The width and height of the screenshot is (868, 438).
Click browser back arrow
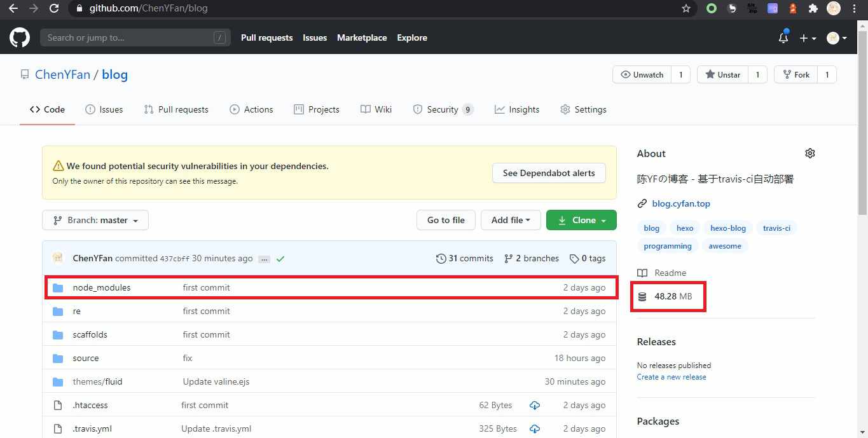pyautogui.click(x=13, y=8)
